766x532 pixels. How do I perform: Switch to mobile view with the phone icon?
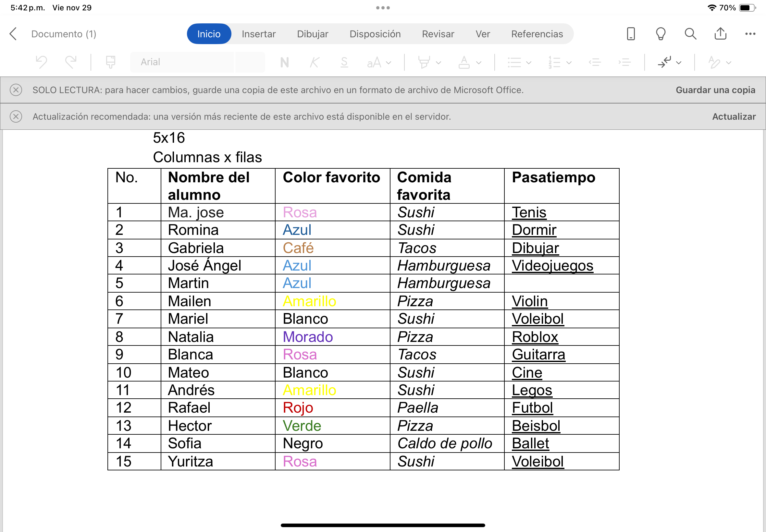(x=630, y=34)
